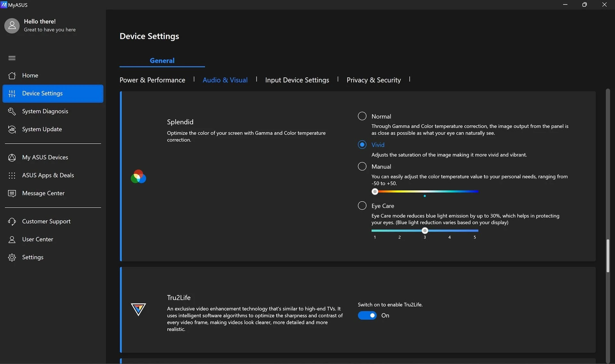The height and width of the screenshot is (364, 615).
Task: Click the user avatar icon
Action: click(x=12, y=26)
